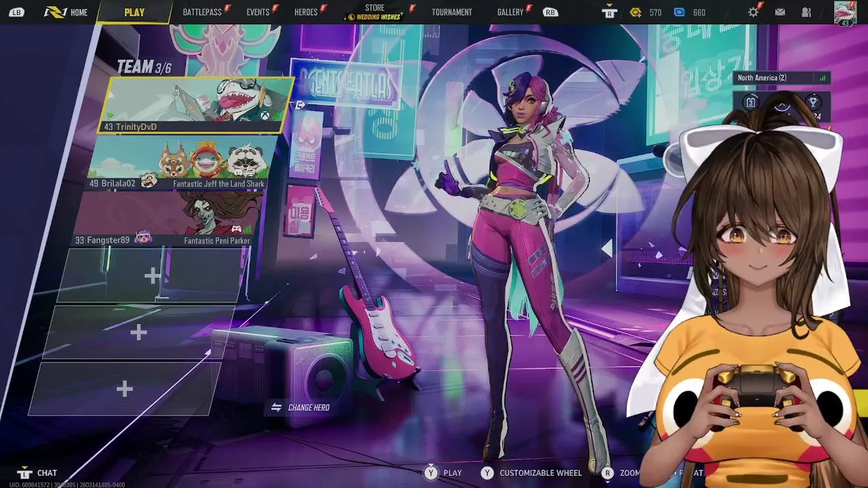868x488 pixels.
Task: Click the Fantastic Peni Parker title
Action: [x=217, y=241]
